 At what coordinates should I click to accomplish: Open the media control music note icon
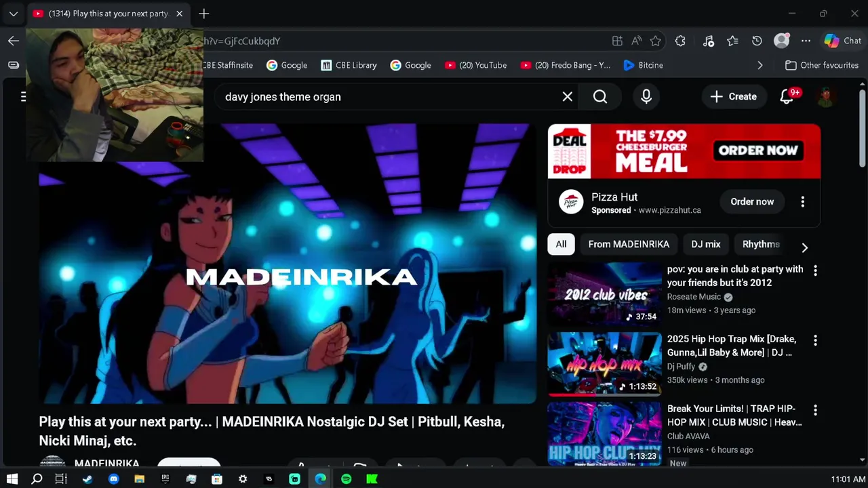tap(709, 41)
